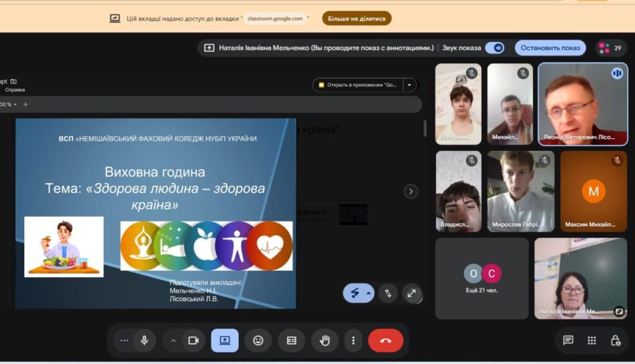Click "Остановить показ" to stop presenting
The width and height of the screenshot is (635, 364).
[x=550, y=48]
